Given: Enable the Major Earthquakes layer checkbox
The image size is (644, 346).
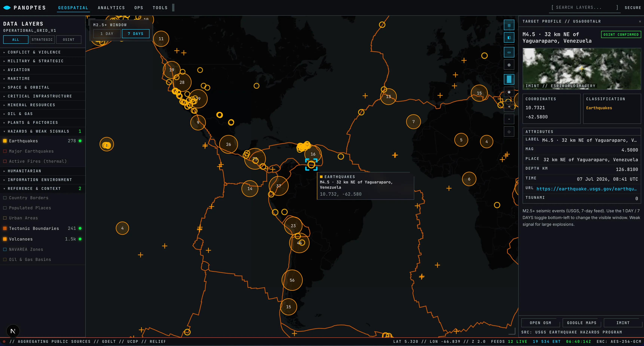Looking at the screenshot, I should tap(5, 151).
